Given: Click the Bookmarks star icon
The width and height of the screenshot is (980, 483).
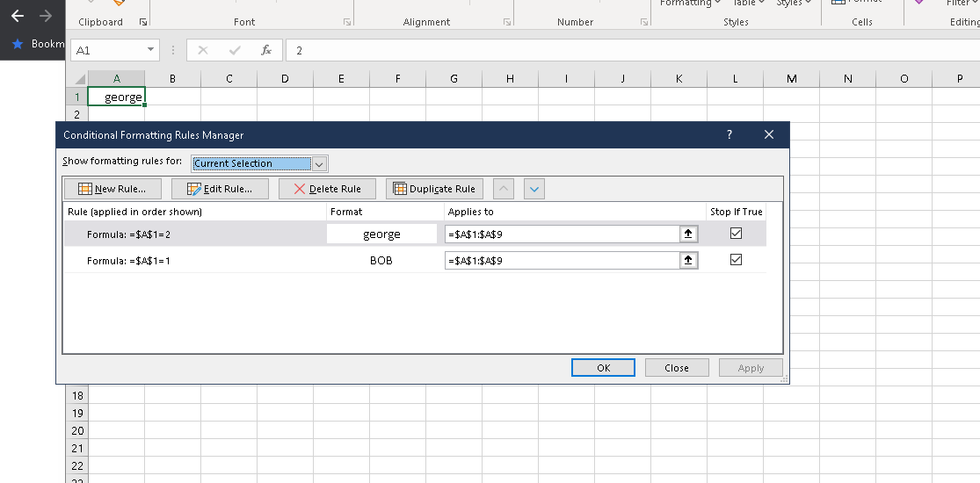Looking at the screenshot, I should 18,44.
